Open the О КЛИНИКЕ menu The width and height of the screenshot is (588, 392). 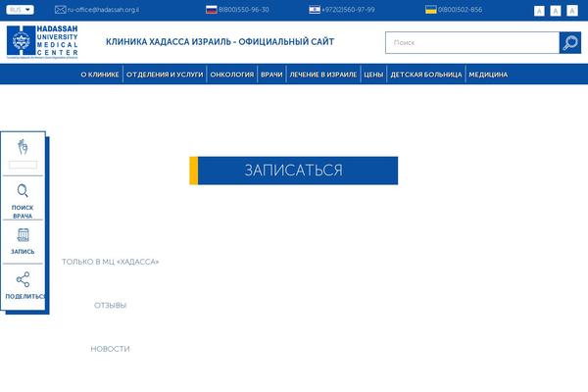pyautogui.click(x=100, y=74)
